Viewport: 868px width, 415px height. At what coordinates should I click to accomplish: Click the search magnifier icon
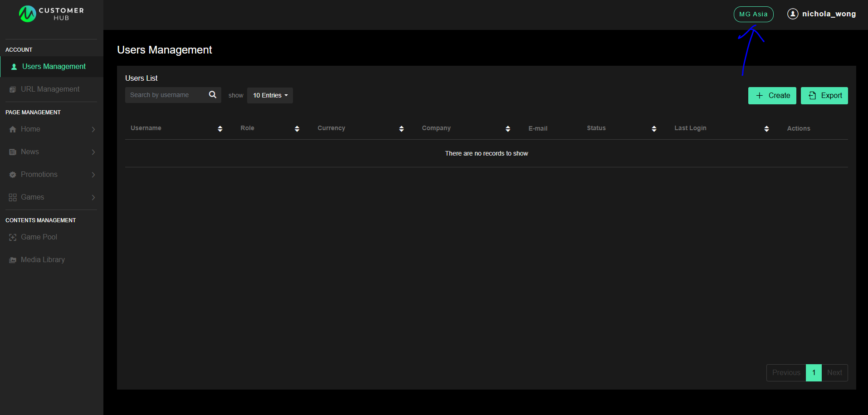click(212, 95)
